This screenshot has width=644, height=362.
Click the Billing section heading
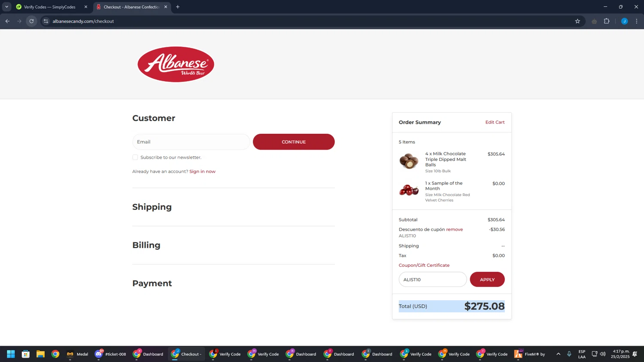coord(146,245)
